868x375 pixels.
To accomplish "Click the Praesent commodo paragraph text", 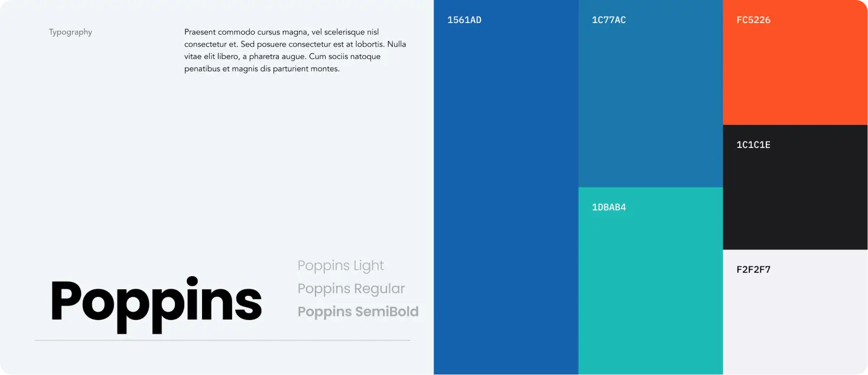I will pos(295,50).
